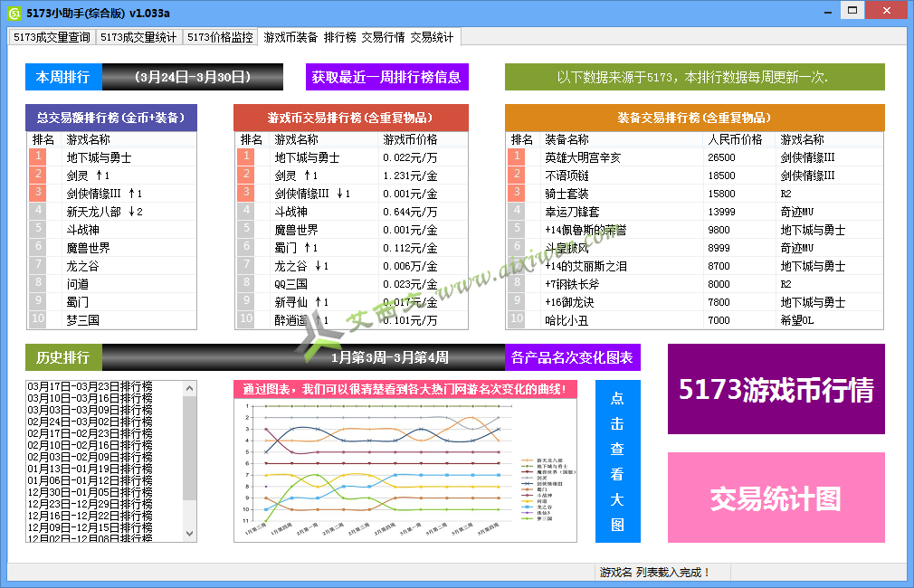Select +16御龙诀 equipment row
Viewport: 914px width, 588px height.
click(694, 302)
